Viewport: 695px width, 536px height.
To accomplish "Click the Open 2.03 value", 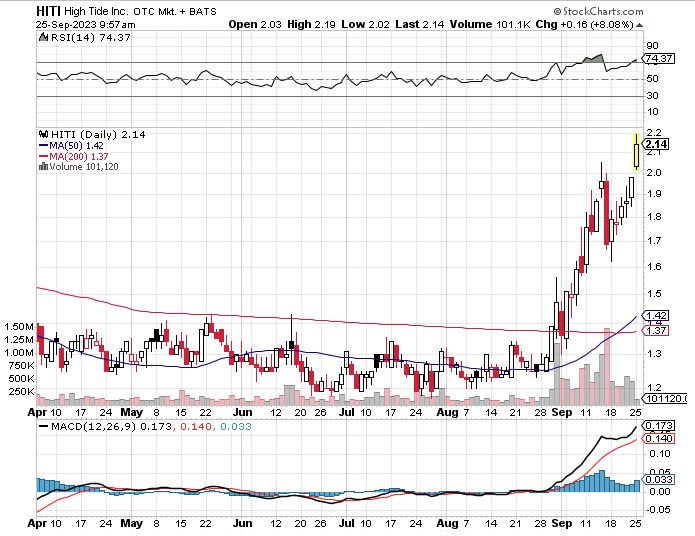I will tap(255, 24).
